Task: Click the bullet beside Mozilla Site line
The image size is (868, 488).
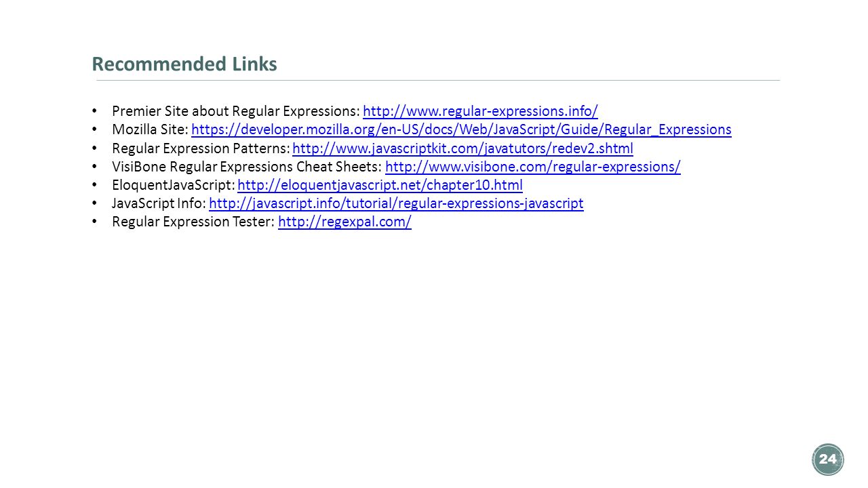Action: [94, 129]
